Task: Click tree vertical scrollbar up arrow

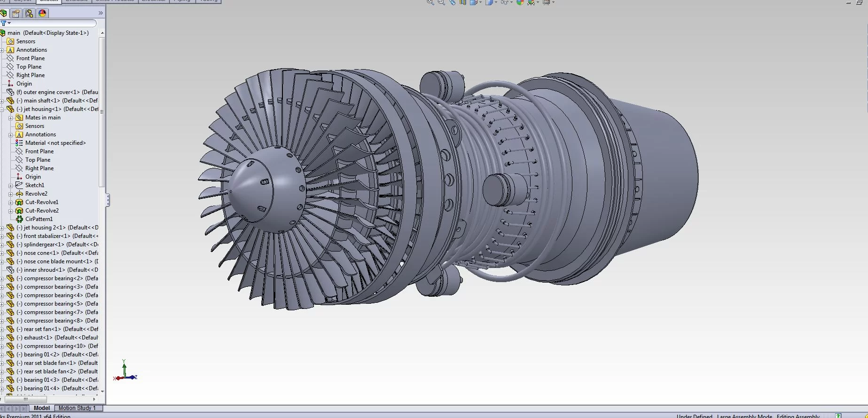Action: coord(102,33)
